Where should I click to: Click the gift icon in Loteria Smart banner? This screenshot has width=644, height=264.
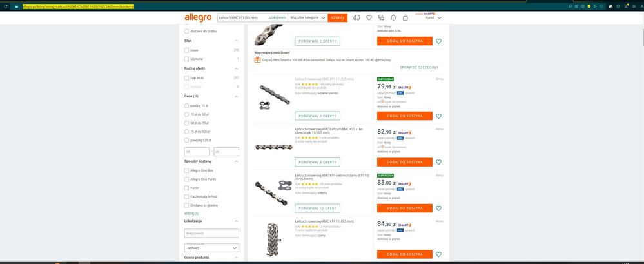(x=257, y=59)
